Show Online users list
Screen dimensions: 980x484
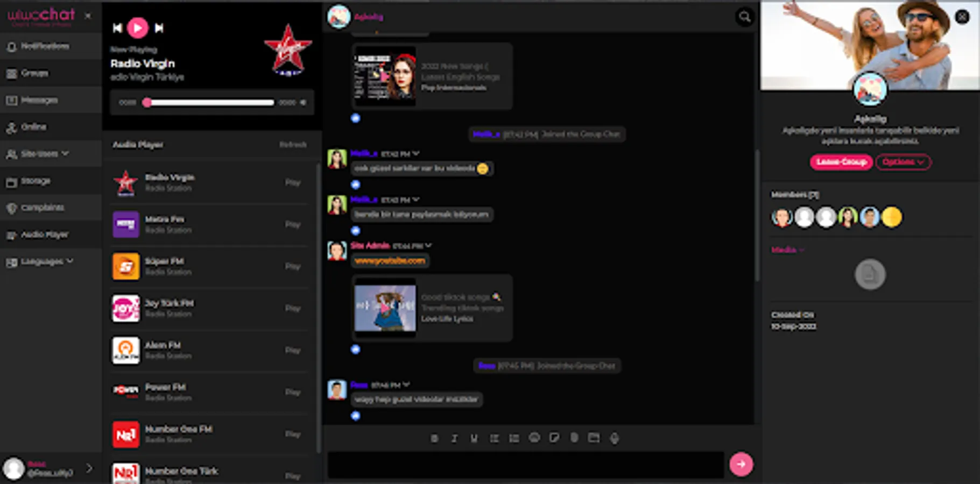(x=51, y=127)
